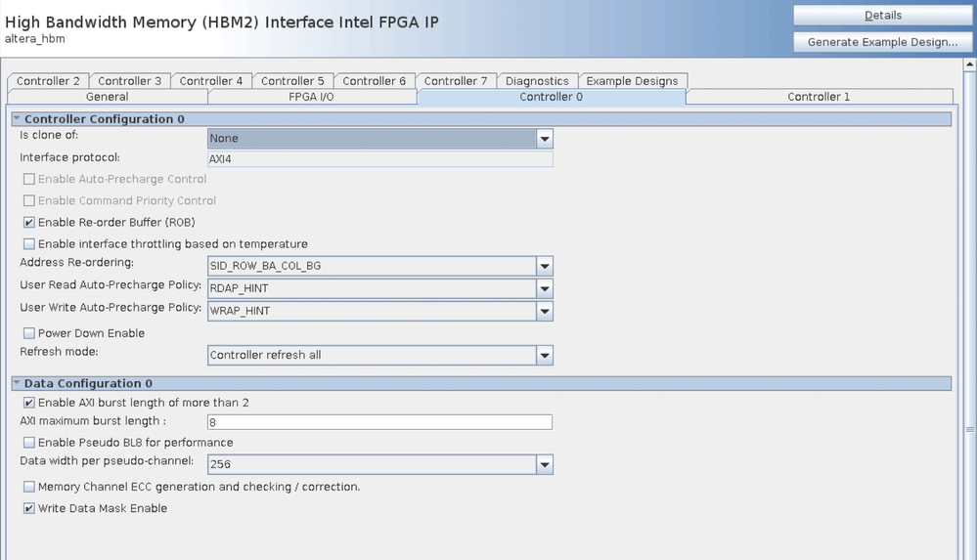Enable interface throttling based on temperature

(x=28, y=244)
